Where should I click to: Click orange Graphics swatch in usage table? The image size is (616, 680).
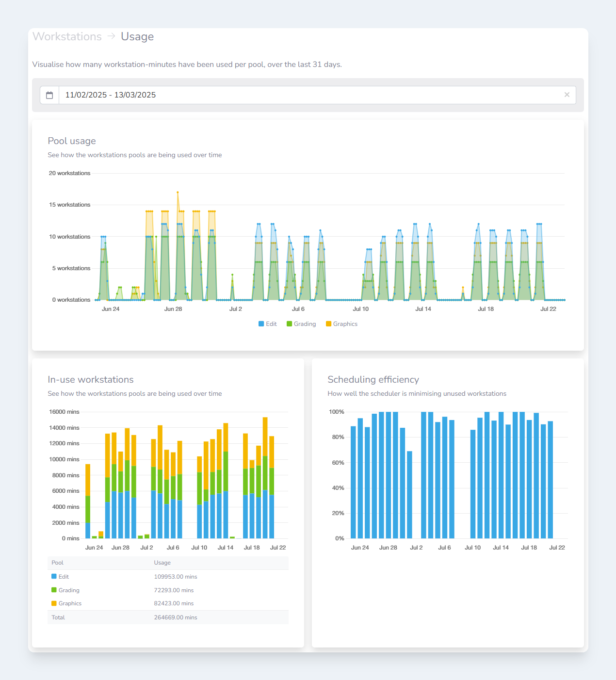[54, 603]
